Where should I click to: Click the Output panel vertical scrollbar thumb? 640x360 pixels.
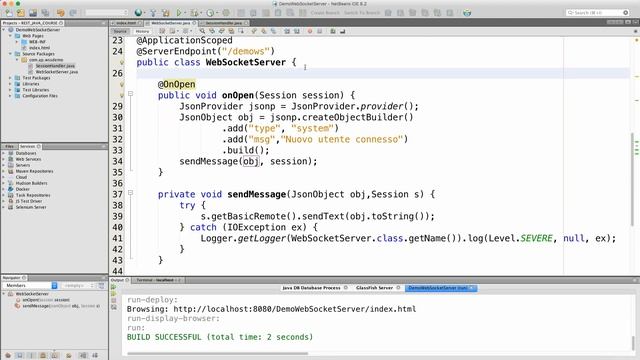pyautogui.click(x=633, y=343)
